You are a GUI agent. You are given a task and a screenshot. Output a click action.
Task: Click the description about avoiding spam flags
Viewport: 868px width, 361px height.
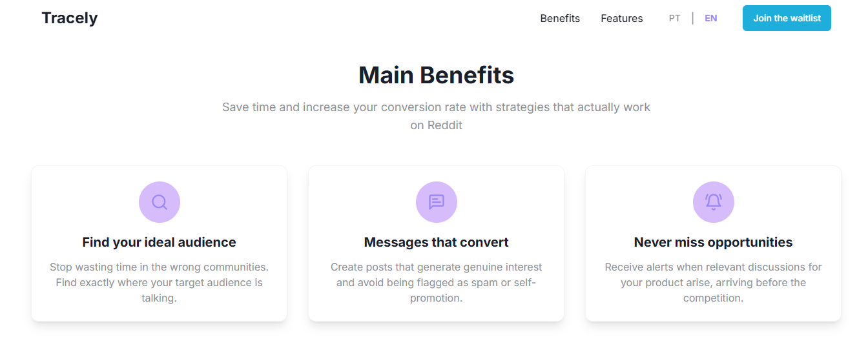[437, 282]
